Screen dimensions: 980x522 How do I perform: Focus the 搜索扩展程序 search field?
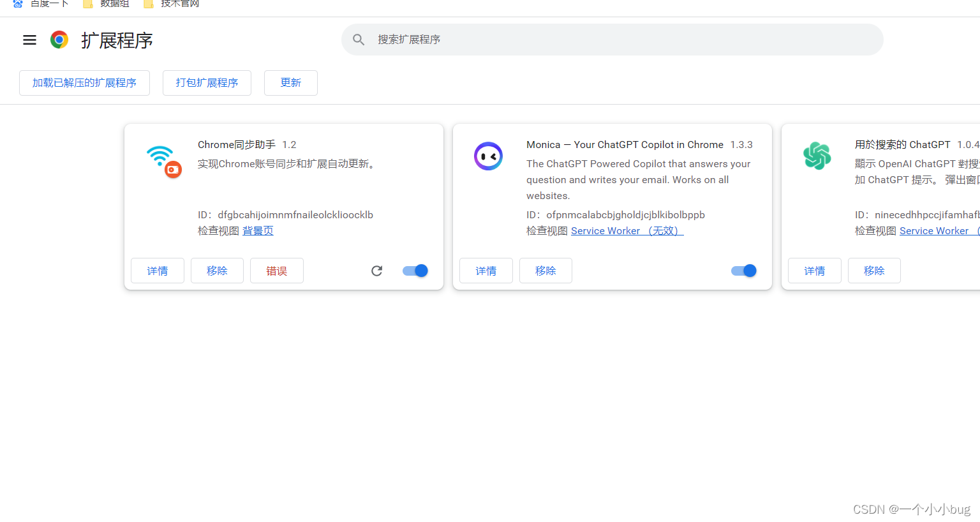coord(612,40)
